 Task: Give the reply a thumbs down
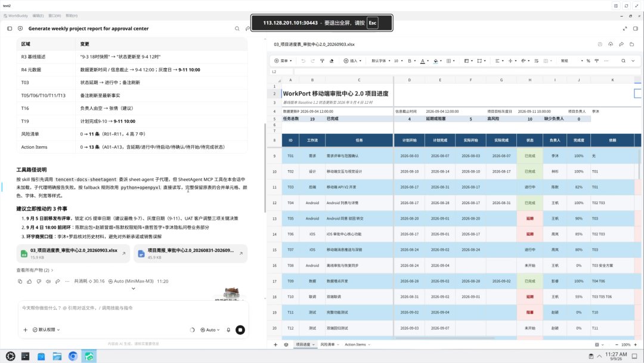pos(39,281)
